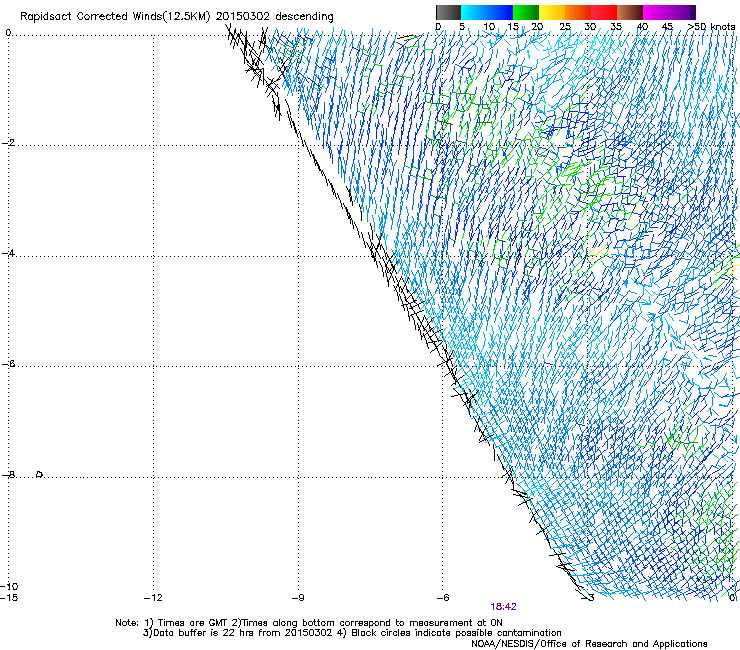
Task: Click the '-6' latitude label on left axis
Action: pos(8,364)
